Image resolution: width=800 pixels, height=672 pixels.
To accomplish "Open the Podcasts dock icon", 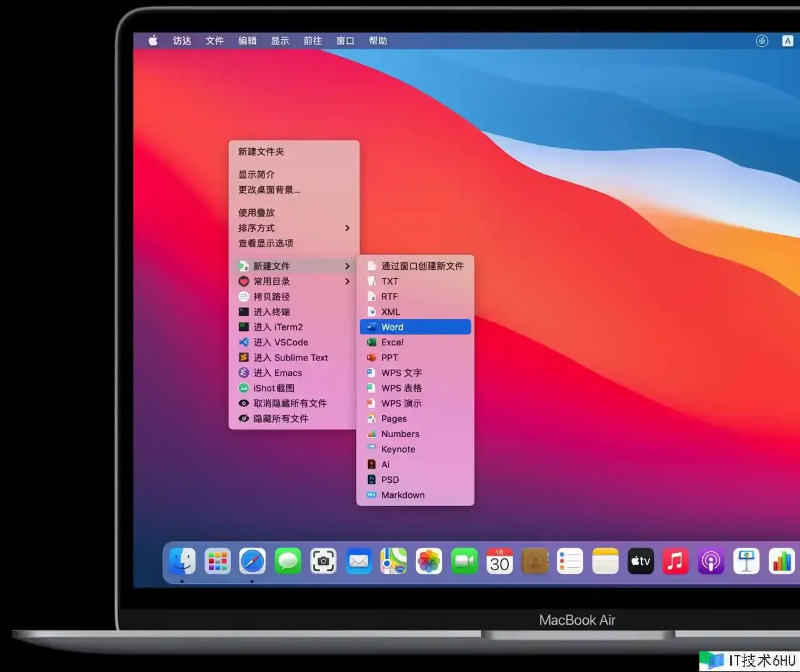I will tap(711, 561).
